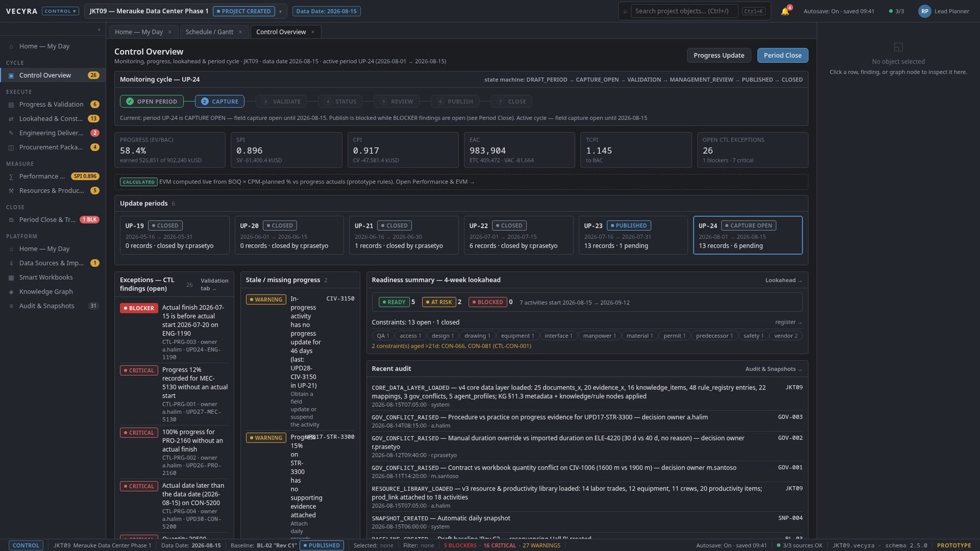Filter by the READY readiness badge

(393, 302)
